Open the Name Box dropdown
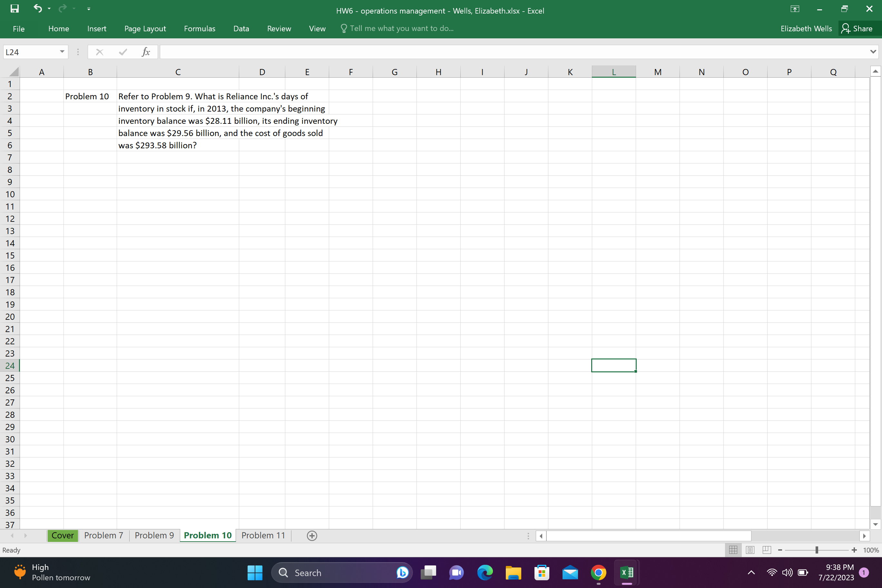Screen dimensions: 882x588 click(62, 52)
